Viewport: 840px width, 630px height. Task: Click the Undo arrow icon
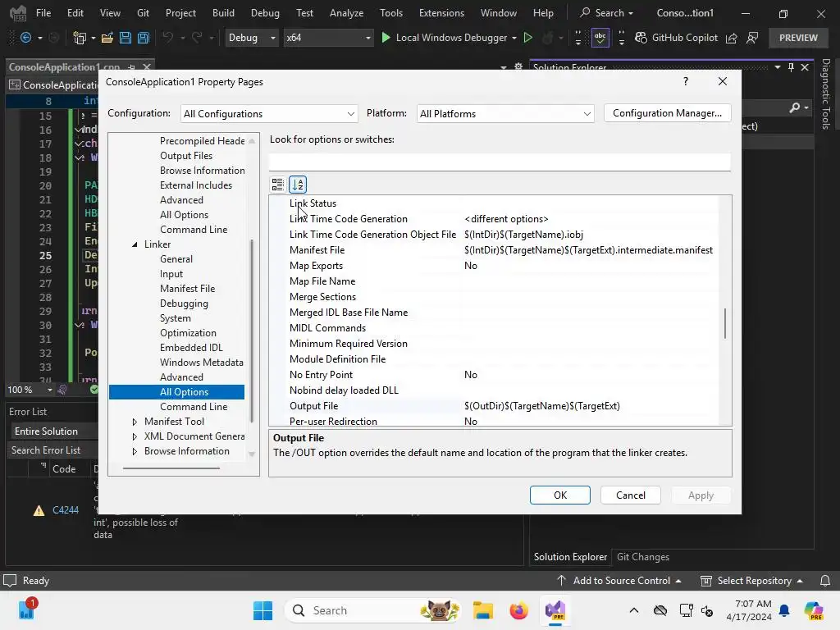[167, 38]
